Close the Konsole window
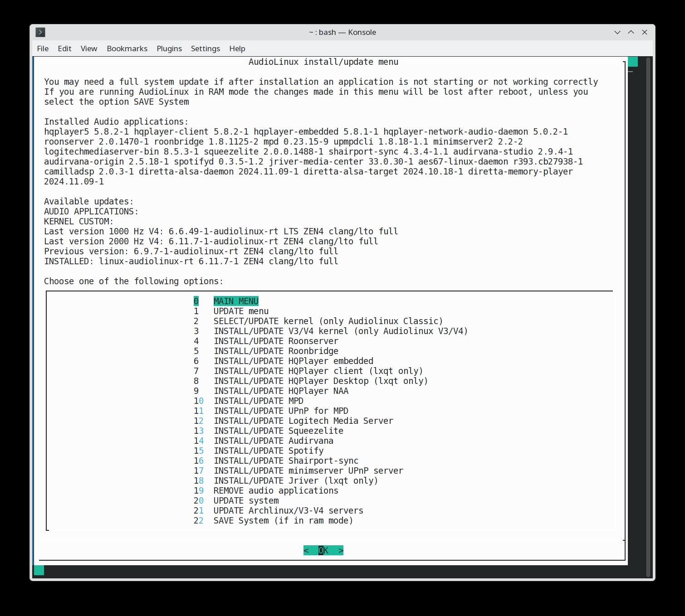 (645, 32)
